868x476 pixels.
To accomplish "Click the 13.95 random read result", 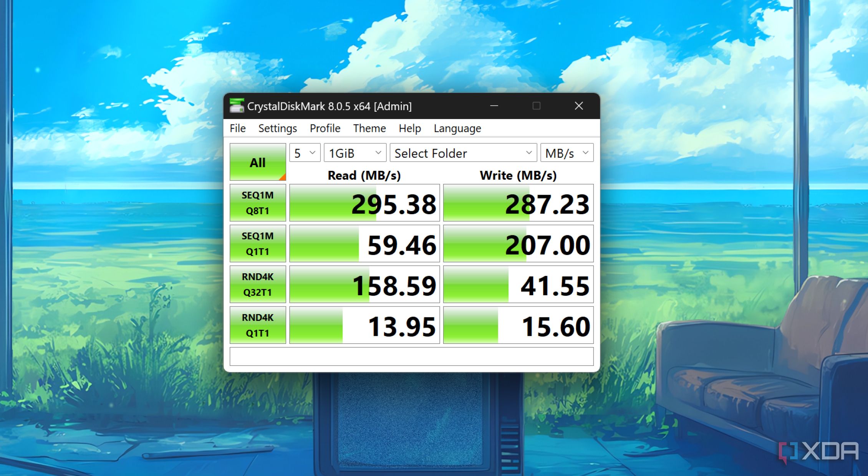I will click(364, 325).
